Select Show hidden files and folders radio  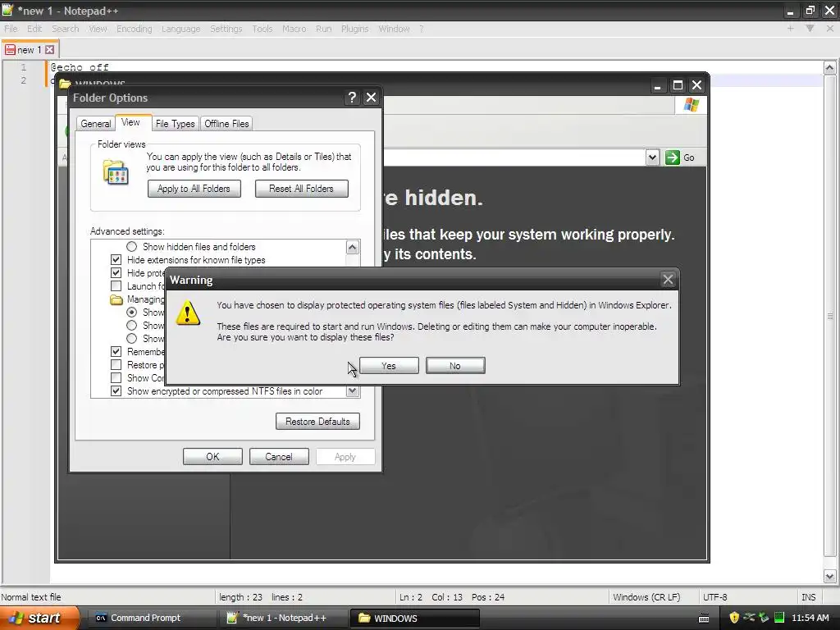pos(132,247)
